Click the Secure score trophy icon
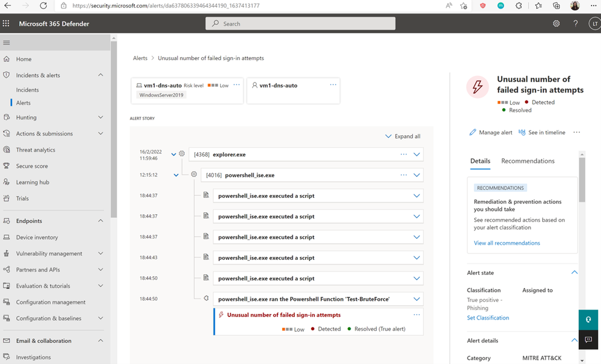Screen dimensions: 601x364 pos(7,166)
